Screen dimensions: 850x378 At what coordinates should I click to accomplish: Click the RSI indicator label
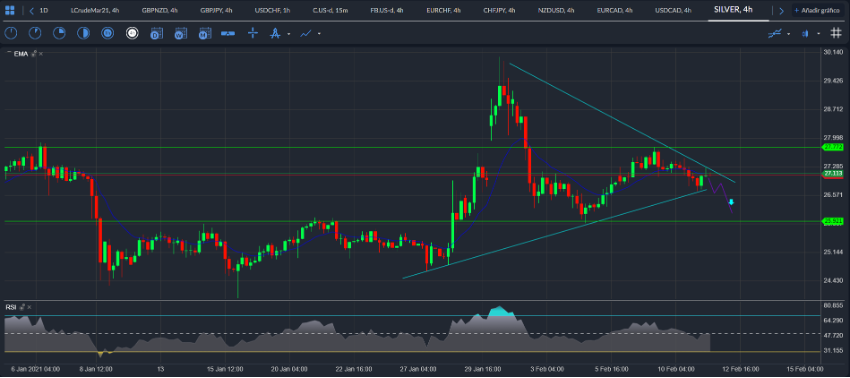coord(11,307)
